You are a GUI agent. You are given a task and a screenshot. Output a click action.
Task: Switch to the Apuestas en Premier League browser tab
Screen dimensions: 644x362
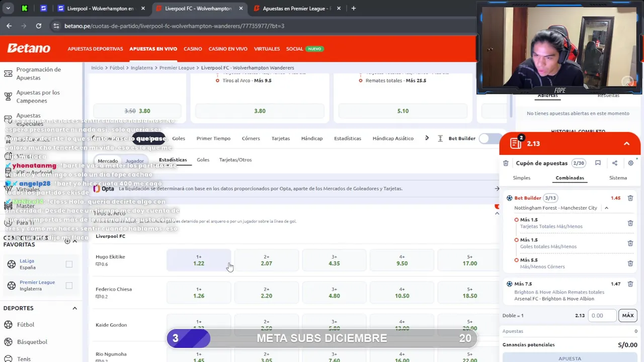tap(296, 9)
